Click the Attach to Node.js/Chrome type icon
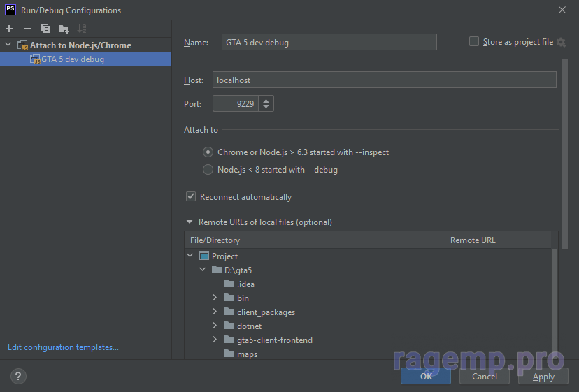The width and height of the screenshot is (579, 392). pos(22,45)
